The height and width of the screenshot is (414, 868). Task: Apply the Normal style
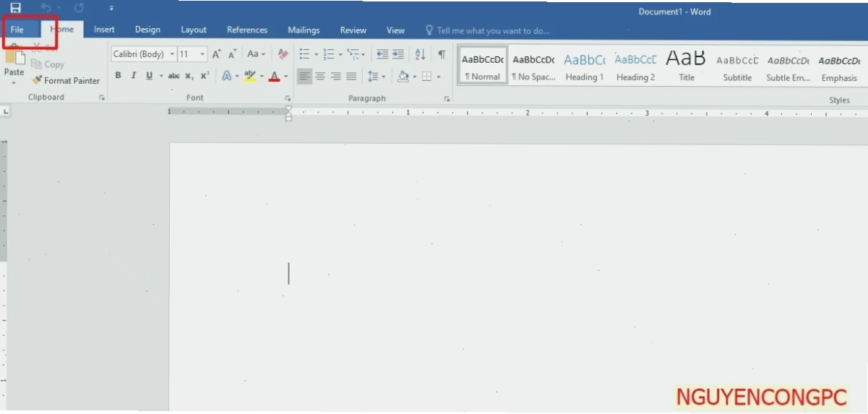(x=483, y=66)
